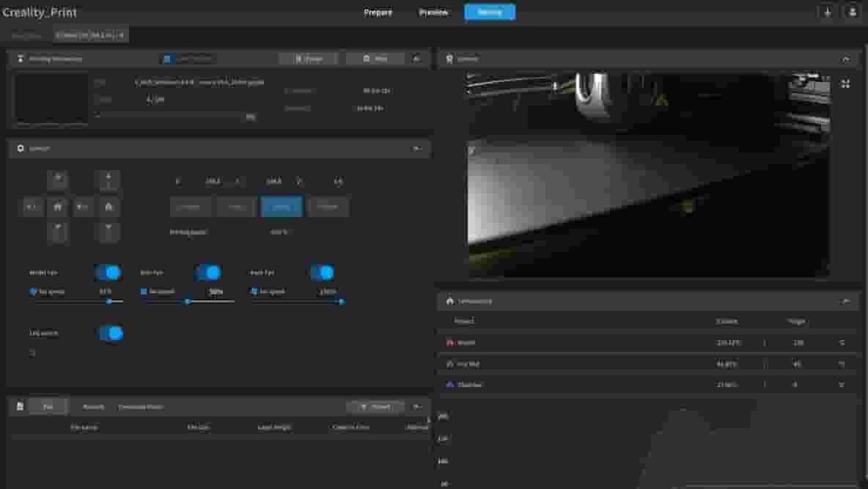Image resolution: width=868 pixels, height=489 pixels.
Task: Collapse the file list panel
Action: click(x=416, y=406)
